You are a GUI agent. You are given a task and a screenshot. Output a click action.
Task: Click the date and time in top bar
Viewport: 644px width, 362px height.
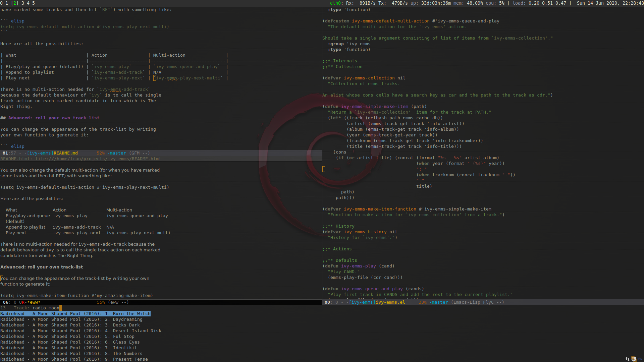coord(610,3)
